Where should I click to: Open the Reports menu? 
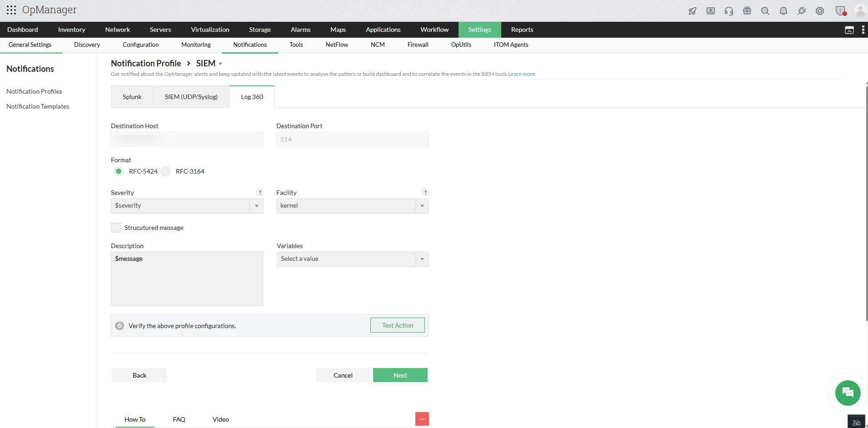pos(522,30)
